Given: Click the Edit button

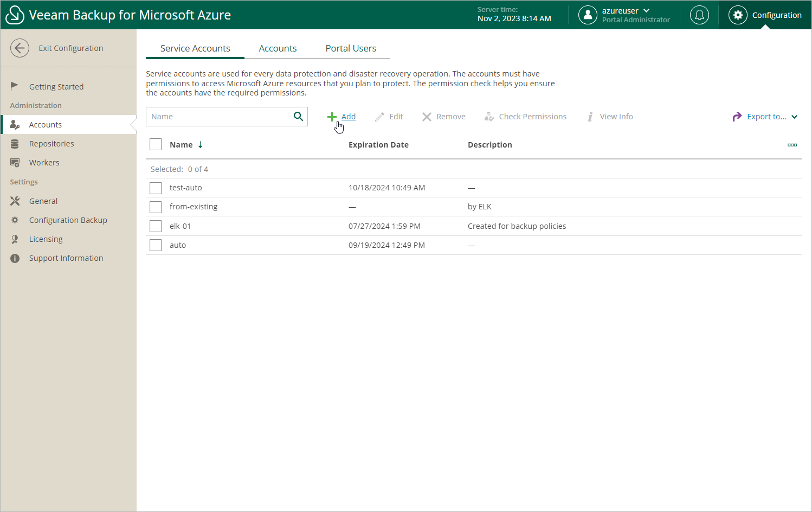Looking at the screenshot, I should [x=389, y=117].
